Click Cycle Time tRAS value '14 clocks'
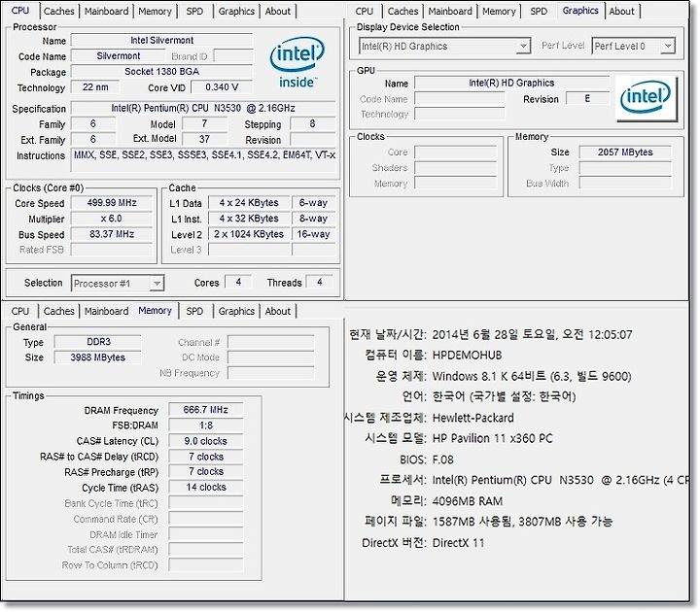This screenshot has width=700, height=612. [x=206, y=487]
